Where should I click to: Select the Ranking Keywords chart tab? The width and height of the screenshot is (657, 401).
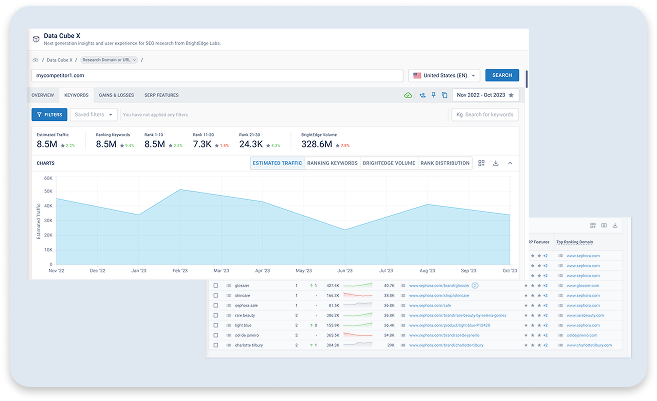tap(332, 163)
